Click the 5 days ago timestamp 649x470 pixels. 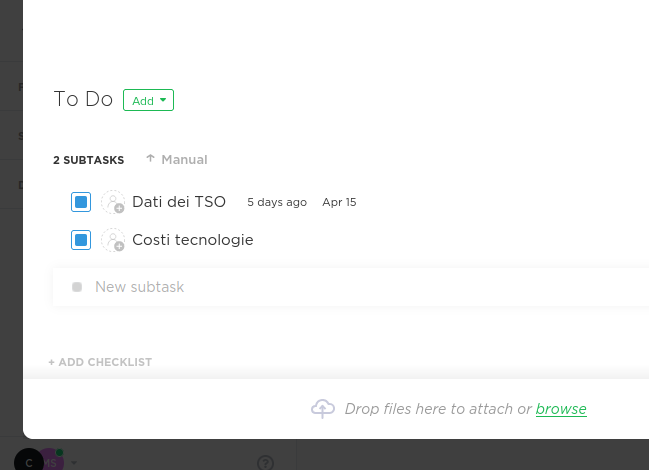click(277, 202)
